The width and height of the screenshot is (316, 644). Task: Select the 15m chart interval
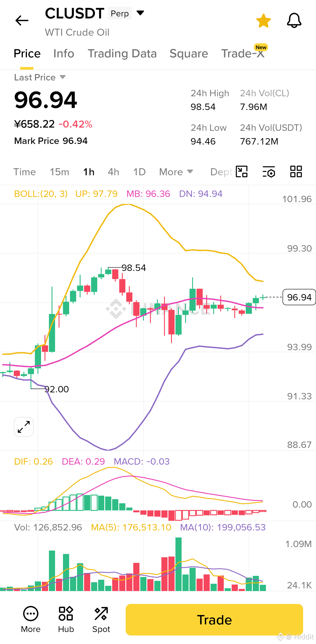[x=59, y=172]
